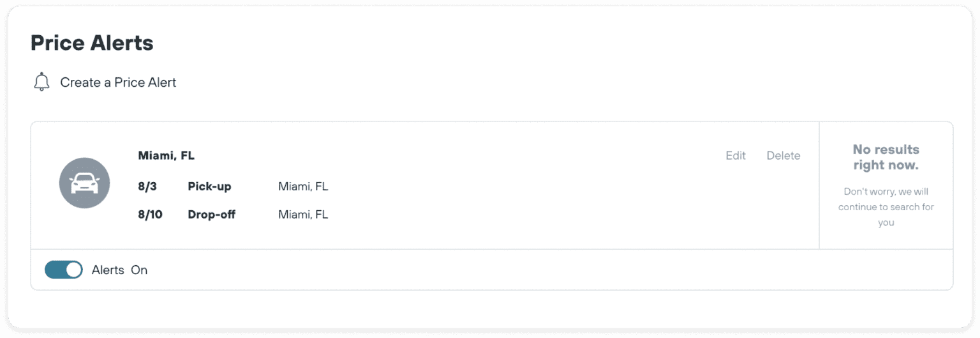Open the Create a Price Alert link

click(x=118, y=82)
